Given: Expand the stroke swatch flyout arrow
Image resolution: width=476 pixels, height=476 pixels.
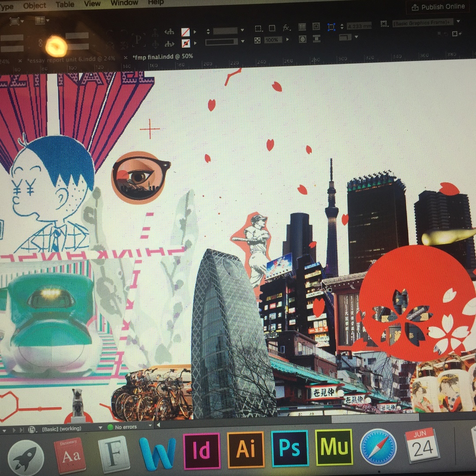Looking at the screenshot, I should click(195, 43).
